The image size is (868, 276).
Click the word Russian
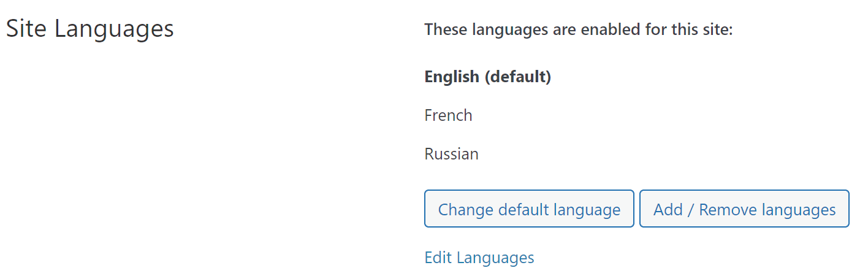451,153
